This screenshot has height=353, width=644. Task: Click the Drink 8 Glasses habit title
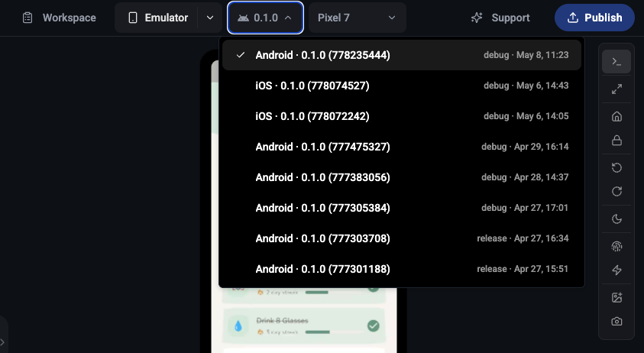point(282,321)
